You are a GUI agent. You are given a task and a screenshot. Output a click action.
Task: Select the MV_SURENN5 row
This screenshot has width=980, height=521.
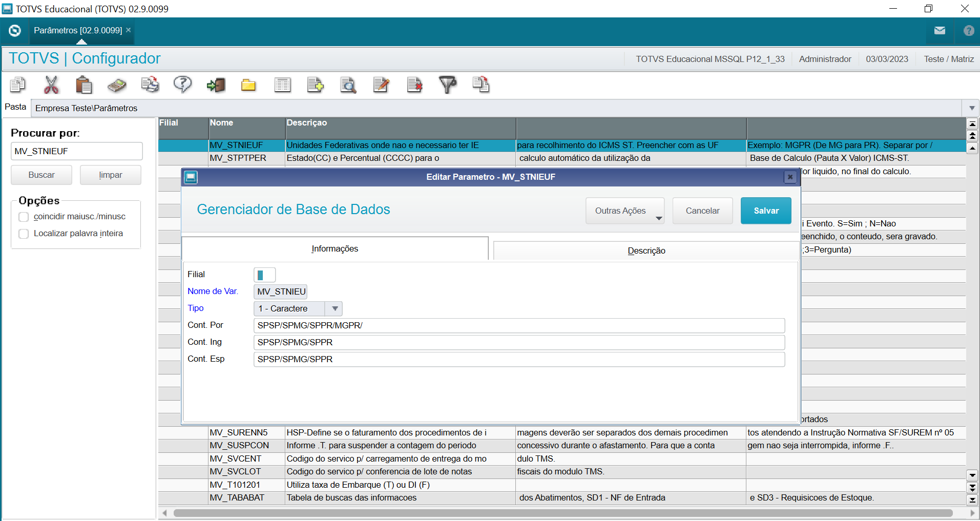(561, 433)
